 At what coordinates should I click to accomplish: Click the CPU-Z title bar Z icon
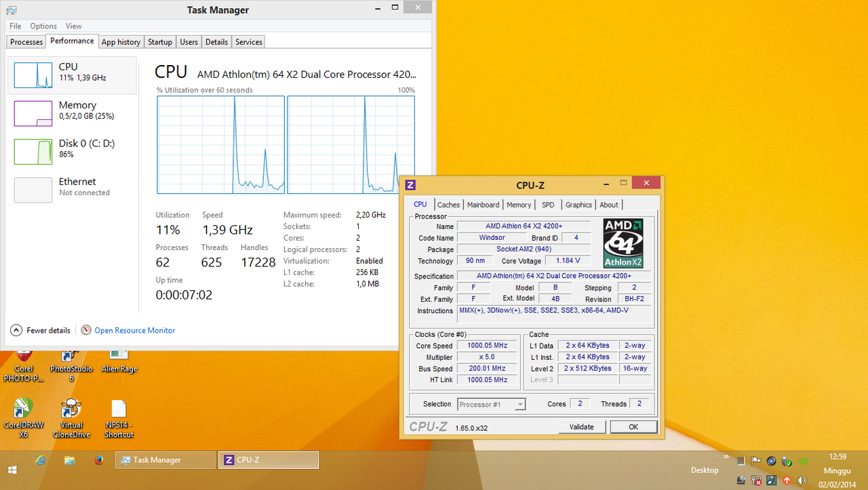tap(410, 184)
